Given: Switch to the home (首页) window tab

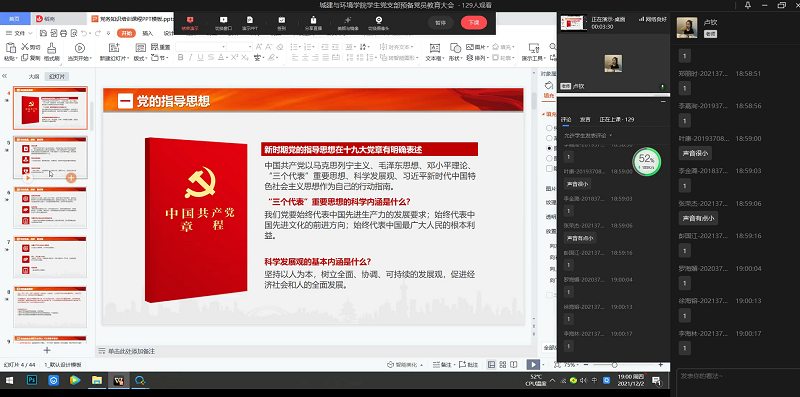Looking at the screenshot, I should pyautogui.click(x=15, y=18).
